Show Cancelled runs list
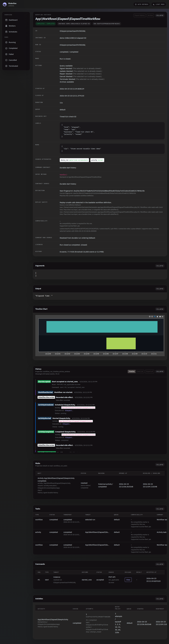Screen dimensions: 169x644 click(16, 60)
